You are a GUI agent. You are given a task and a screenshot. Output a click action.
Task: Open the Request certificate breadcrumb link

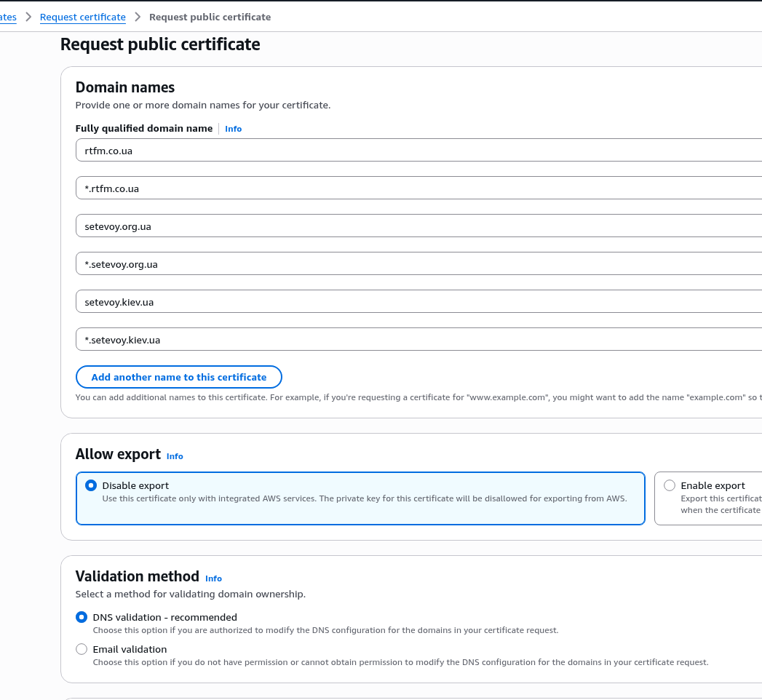(x=82, y=17)
